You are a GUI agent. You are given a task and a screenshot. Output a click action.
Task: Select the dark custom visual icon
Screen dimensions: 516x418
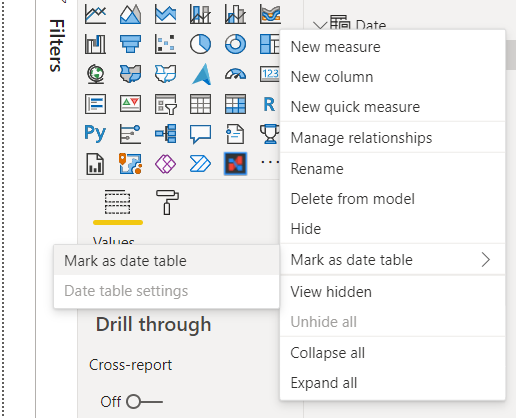pos(235,164)
